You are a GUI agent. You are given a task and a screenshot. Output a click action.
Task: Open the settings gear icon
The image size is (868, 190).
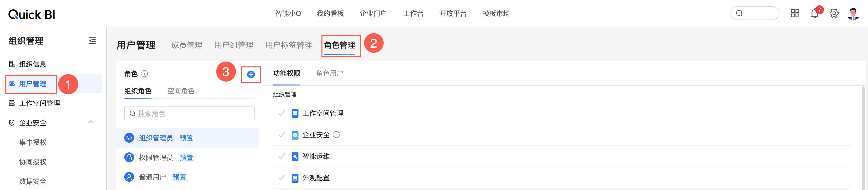834,13
